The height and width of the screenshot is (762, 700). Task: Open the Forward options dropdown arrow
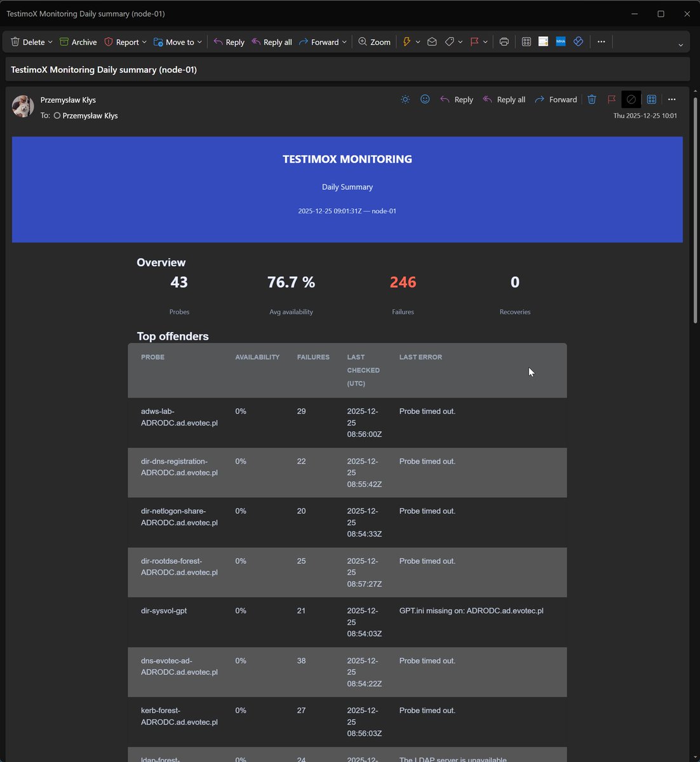tap(344, 42)
